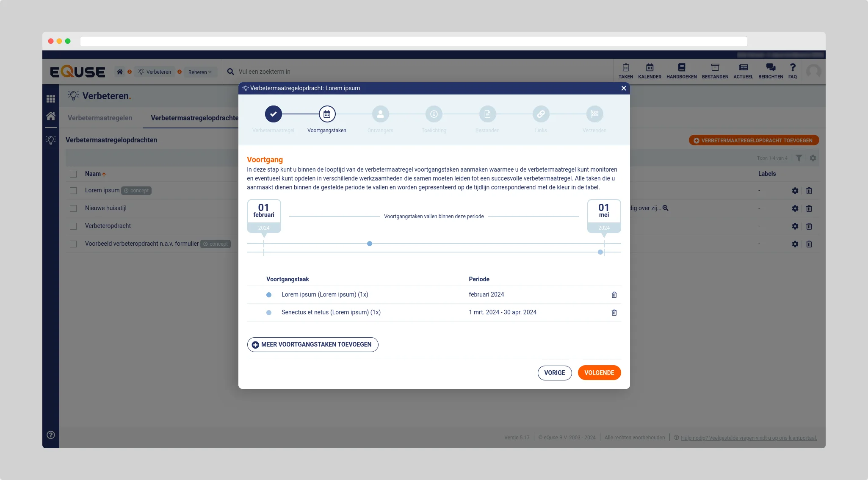
Task: Open the apps grid in left sidebar
Action: 51,99
